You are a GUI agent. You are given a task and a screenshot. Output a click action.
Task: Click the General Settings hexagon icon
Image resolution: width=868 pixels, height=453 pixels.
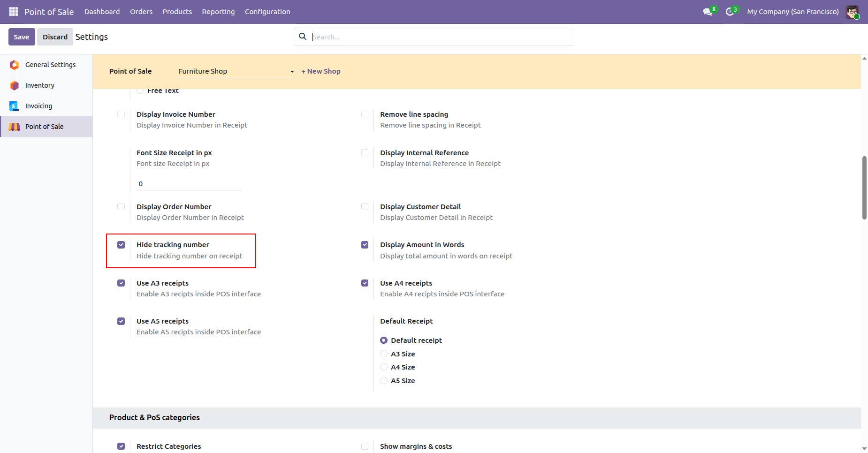[x=15, y=65]
